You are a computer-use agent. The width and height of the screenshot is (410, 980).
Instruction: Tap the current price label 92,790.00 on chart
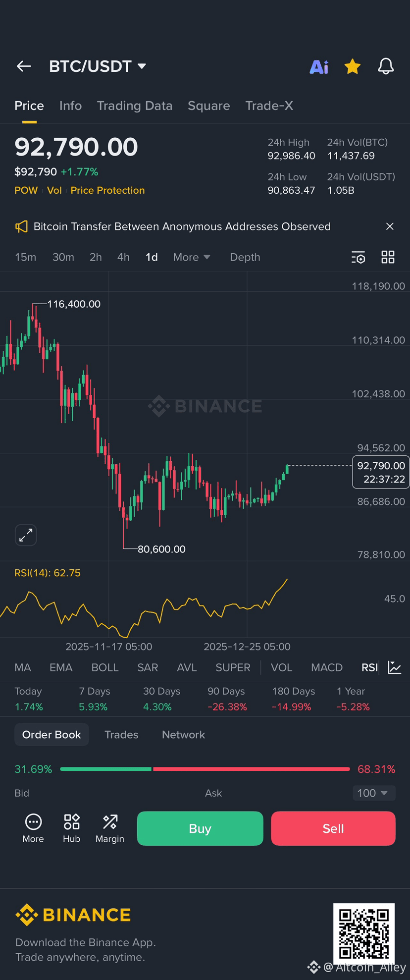381,472
